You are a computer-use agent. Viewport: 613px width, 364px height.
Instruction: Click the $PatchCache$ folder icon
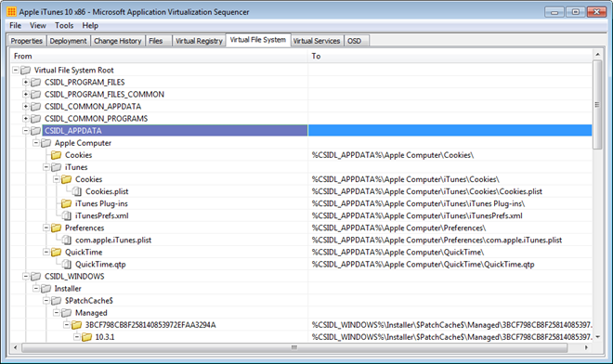(57, 301)
